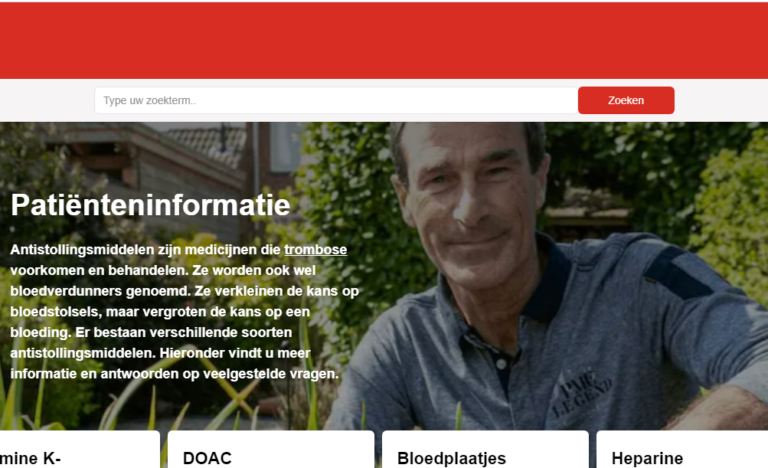Click the red header banner

tap(384, 40)
